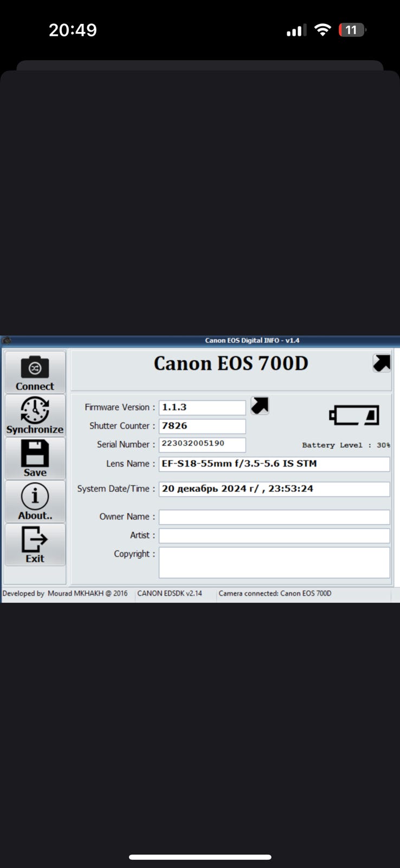Click 'Developed by Mourad MKHAKH @ 2016' status text
The image size is (400, 868).
65,593
